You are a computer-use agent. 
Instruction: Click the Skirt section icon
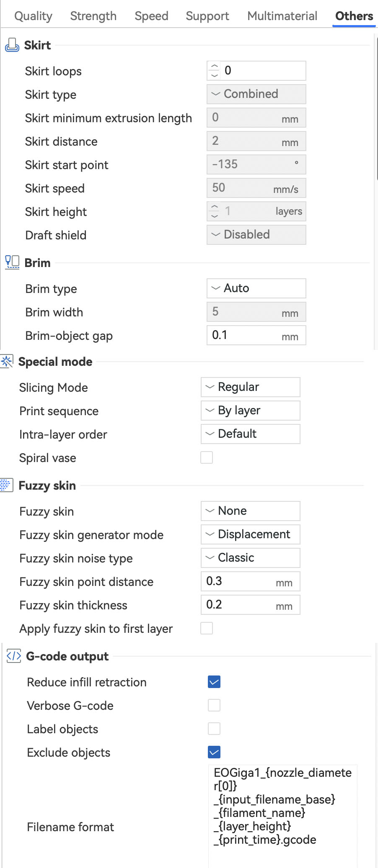[x=12, y=45]
